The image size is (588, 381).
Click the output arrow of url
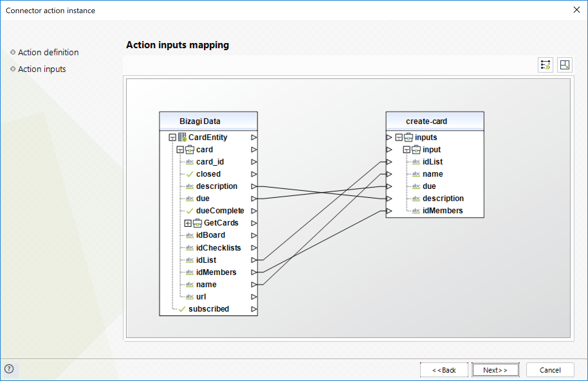pyautogui.click(x=254, y=297)
